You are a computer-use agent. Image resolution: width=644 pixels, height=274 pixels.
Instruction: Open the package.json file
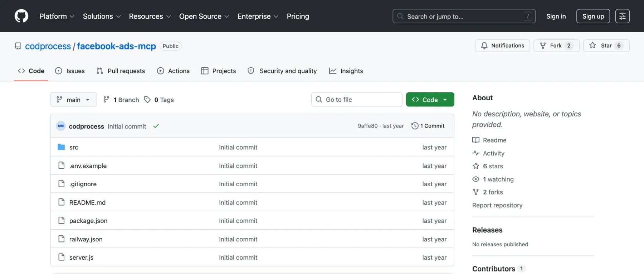(x=88, y=221)
